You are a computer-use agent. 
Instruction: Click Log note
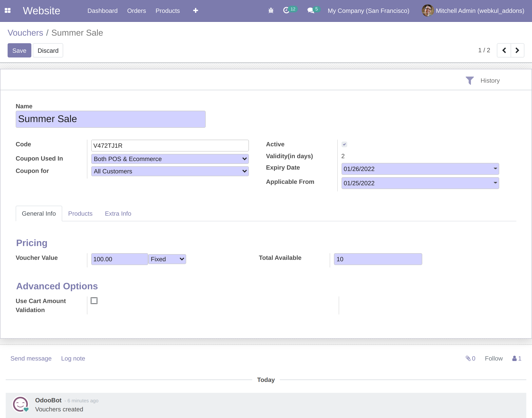73,359
